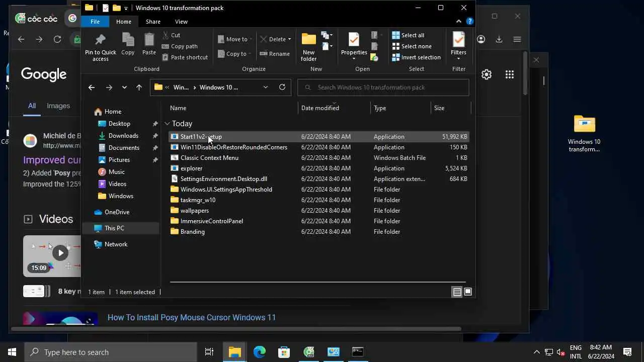The width and height of the screenshot is (644, 362).
Task: Open Google apps grid in browser
Action: (x=510, y=74)
